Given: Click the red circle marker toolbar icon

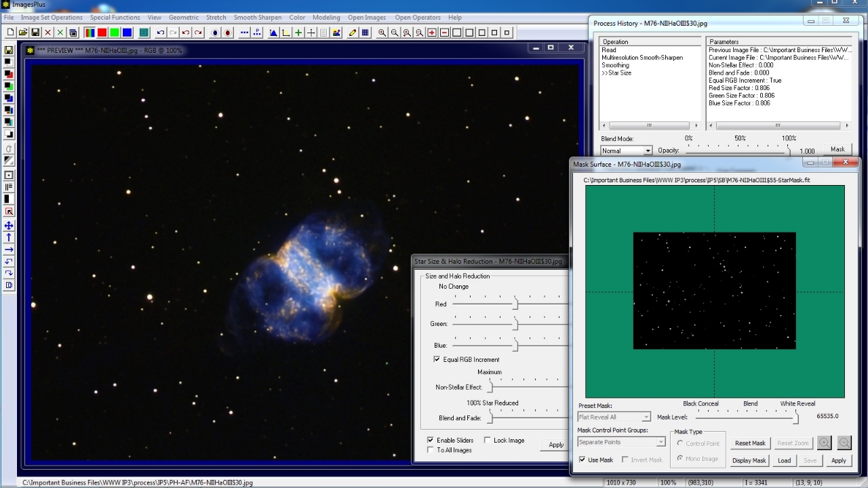Looking at the screenshot, I should tap(228, 32).
